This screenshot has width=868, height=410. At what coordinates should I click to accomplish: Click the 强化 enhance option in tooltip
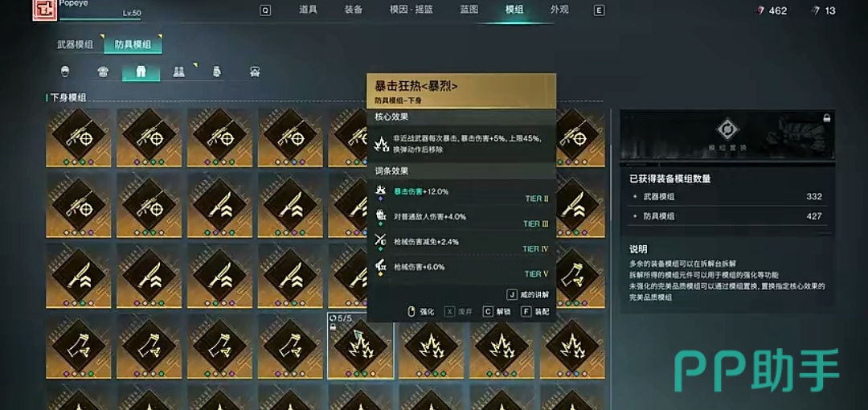(420, 312)
